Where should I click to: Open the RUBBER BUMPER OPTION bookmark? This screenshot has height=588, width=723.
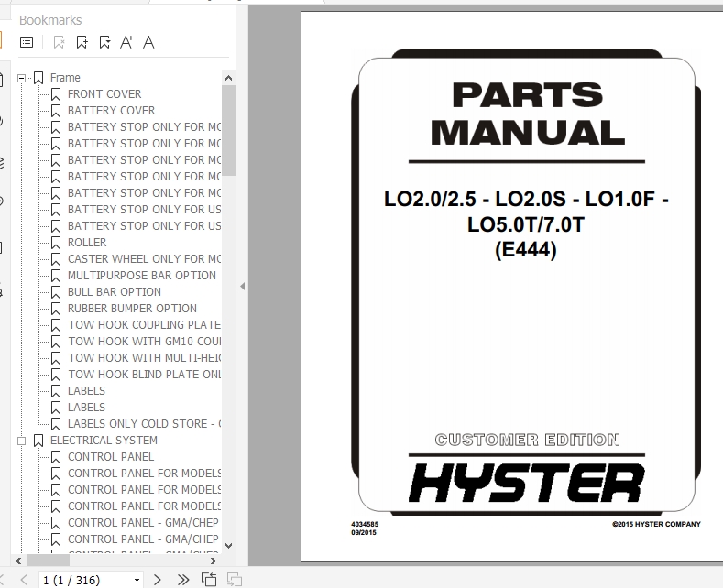(x=132, y=309)
